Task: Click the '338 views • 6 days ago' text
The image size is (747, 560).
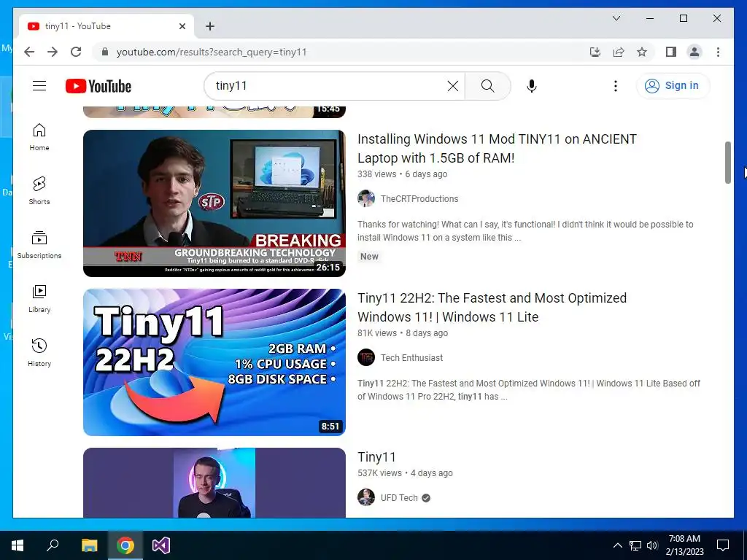Action: pos(403,174)
